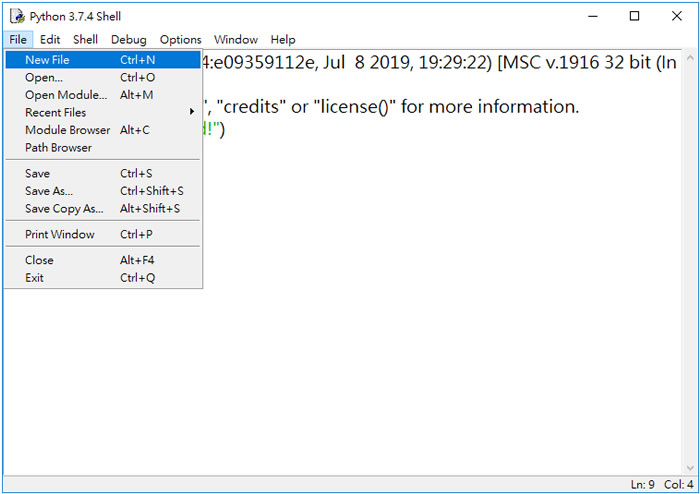
Task: Click the scrollbar down arrow
Action: (x=690, y=468)
